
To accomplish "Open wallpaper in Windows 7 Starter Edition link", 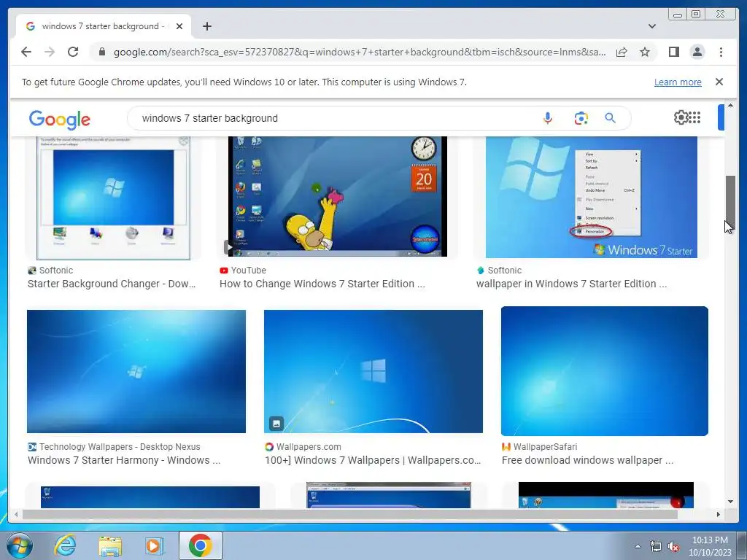I will 571,284.
